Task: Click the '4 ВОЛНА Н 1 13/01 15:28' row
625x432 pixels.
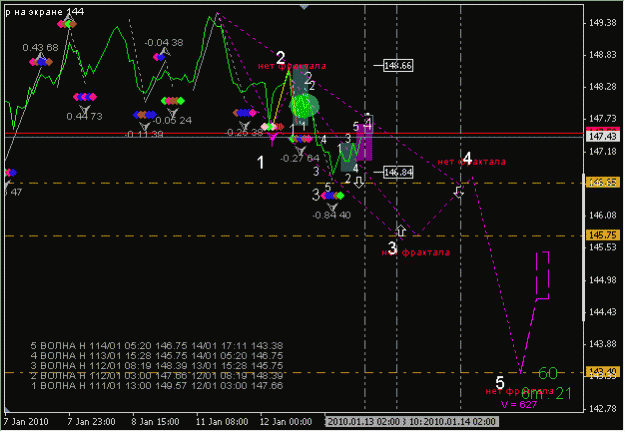Action: pyautogui.click(x=157, y=355)
